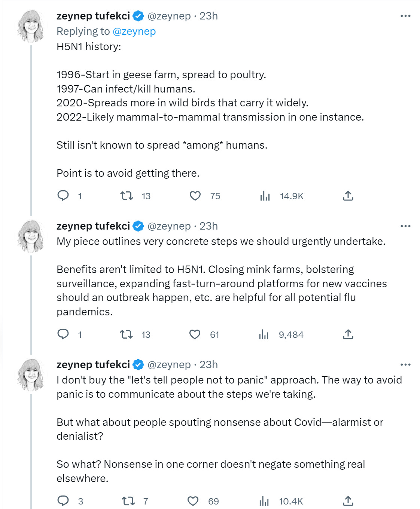Open view count 9,484 analytics
Screen dimensions: 420x509
281,334
